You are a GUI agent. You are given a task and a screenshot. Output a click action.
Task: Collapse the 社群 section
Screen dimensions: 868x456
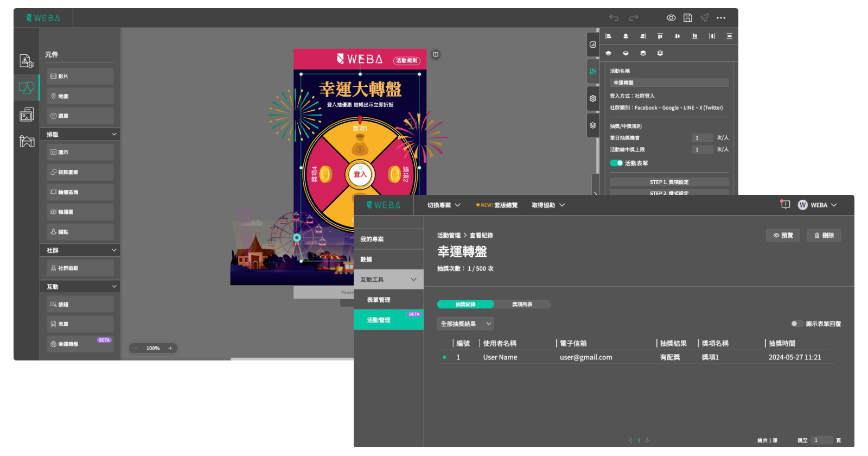[114, 250]
